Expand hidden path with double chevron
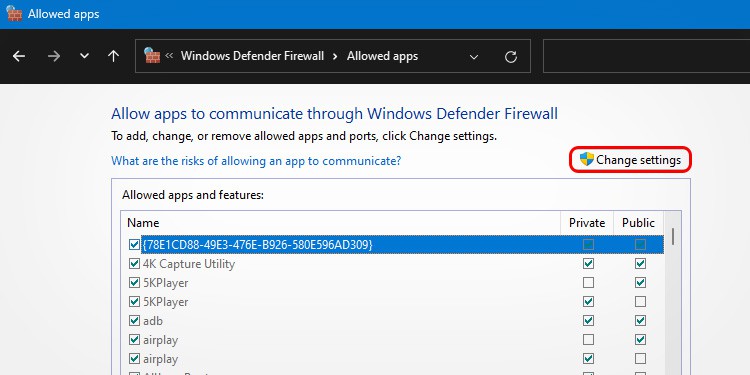750x375 pixels. click(x=169, y=55)
